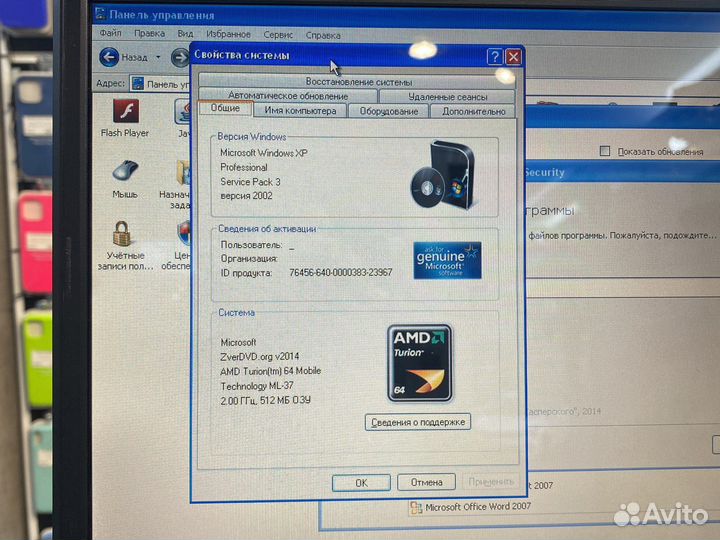
Task: Click the help question mark in Свойства системы
Action: coord(495,56)
